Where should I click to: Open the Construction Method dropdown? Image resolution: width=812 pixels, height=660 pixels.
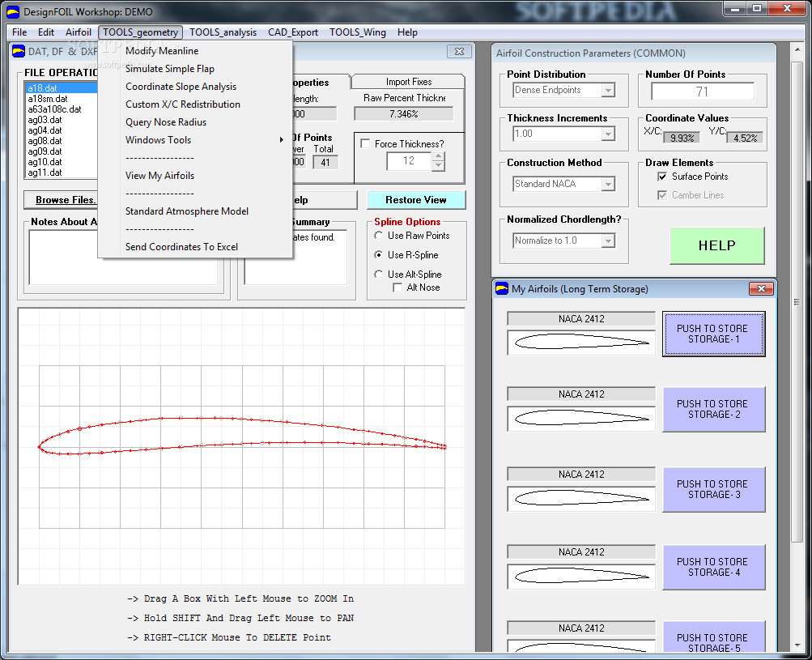point(608,184)
